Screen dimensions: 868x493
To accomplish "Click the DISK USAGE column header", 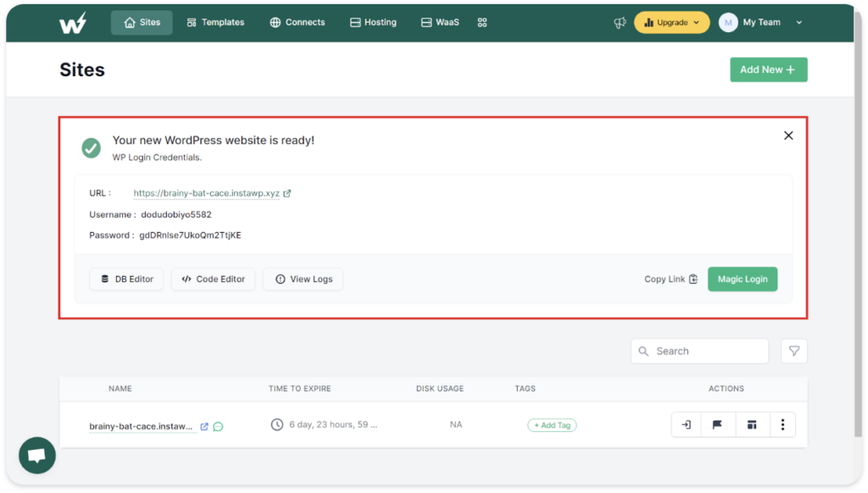I will (440, 389).
